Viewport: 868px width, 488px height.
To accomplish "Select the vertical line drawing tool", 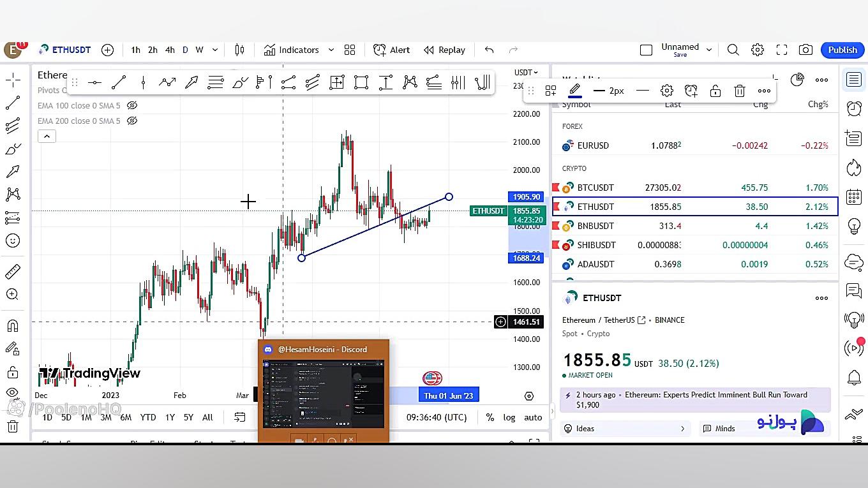I will click(143, 82).
